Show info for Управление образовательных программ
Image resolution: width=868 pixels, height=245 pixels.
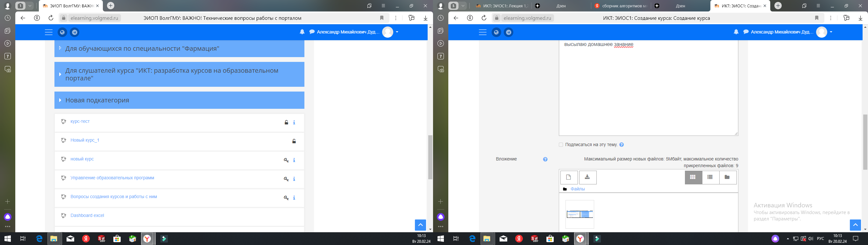pos(294,179)
